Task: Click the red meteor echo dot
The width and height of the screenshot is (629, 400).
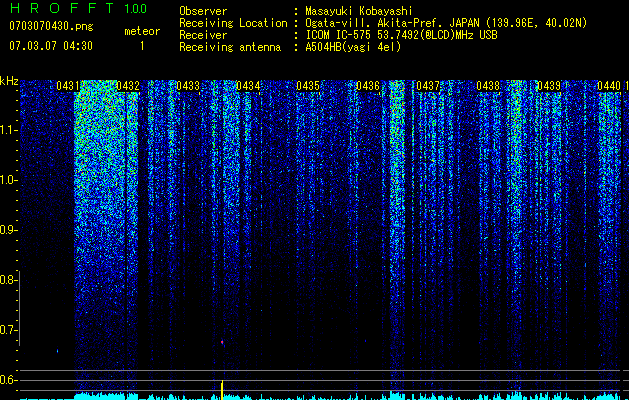Action: pyautogui.click(x=222, y=342)
